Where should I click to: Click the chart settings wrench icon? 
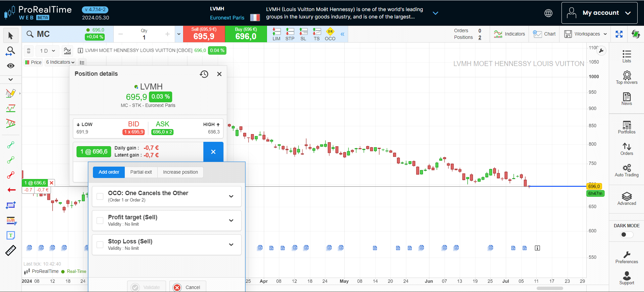(x=601, y=51)
